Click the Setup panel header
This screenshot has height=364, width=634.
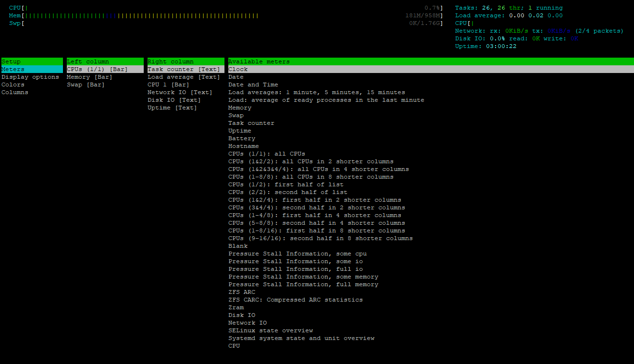[32, 61]
